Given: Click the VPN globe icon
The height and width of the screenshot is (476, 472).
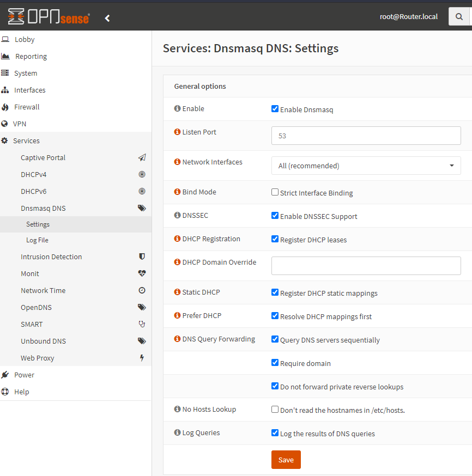Looking at the screenshot, I should (4, 124).
